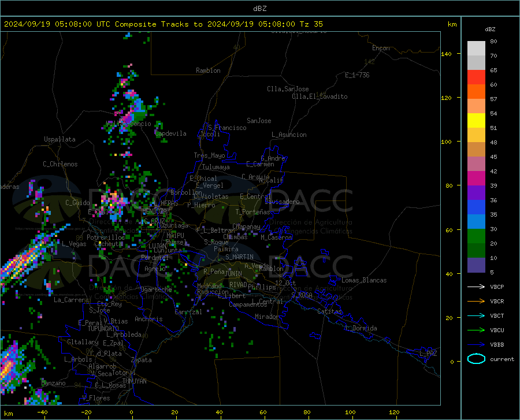Click the Zapata label
Viewport: 520px width, 420px height.
[142, 360]
